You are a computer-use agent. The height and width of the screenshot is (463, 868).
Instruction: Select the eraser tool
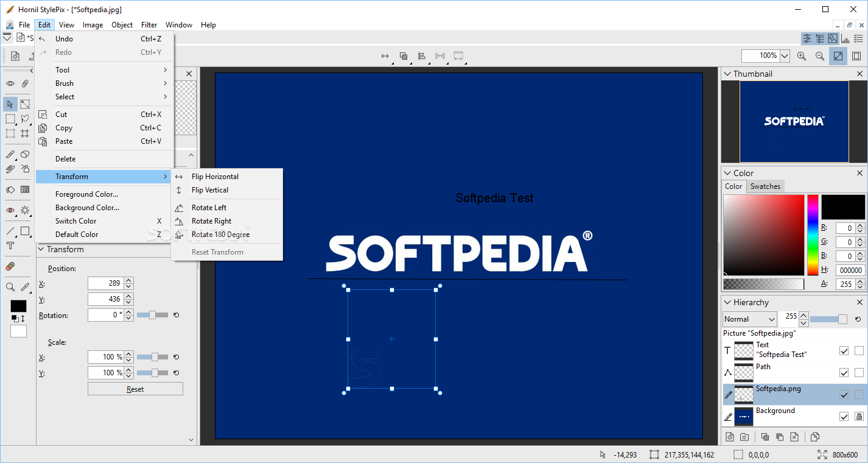(25, 154)
